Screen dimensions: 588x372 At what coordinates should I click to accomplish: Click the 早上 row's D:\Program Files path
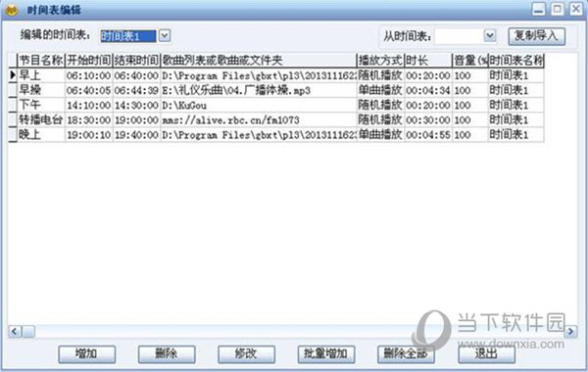click(259, 75)
